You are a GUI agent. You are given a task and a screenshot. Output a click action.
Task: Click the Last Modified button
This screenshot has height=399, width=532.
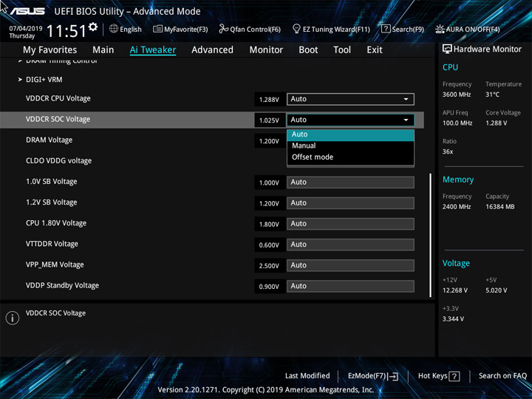coord(307,376)
